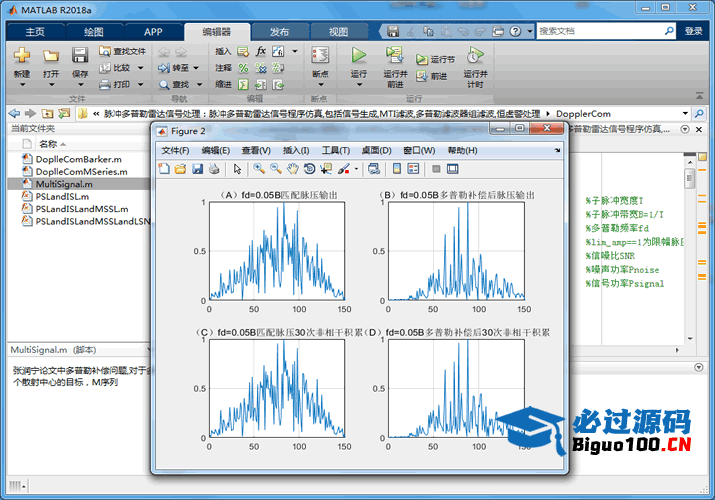Click Figure 2 save figure icon
This screenshot has width=715, height=500.
tap(197, 169)
